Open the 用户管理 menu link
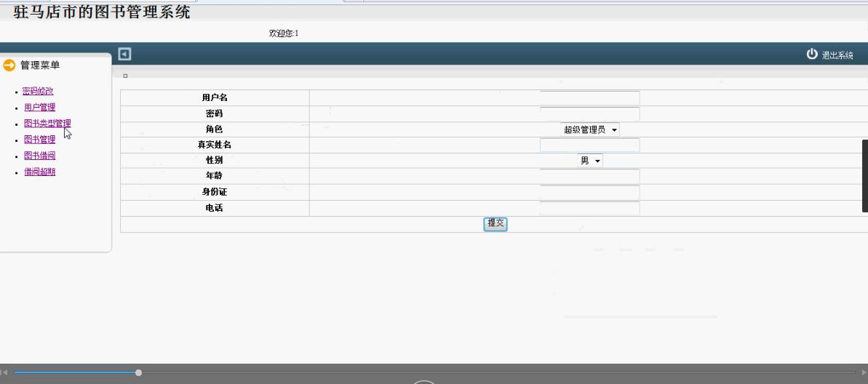The width and height of the screenshot is (868, 384). [x=39, y=108]
